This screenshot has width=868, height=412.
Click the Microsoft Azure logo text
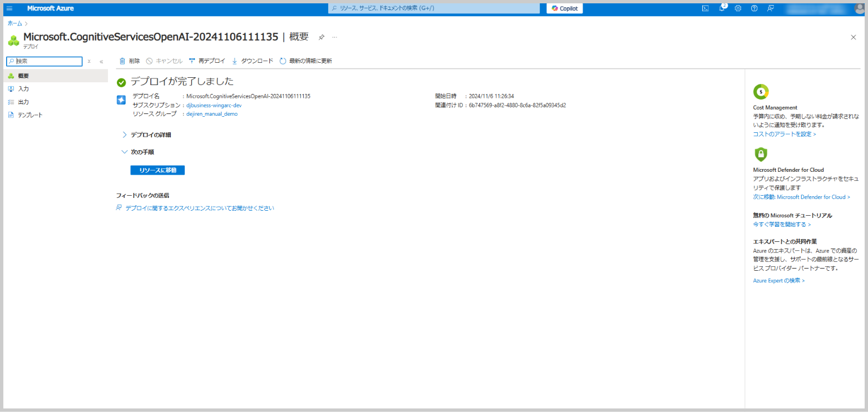[x=51, y=8]
